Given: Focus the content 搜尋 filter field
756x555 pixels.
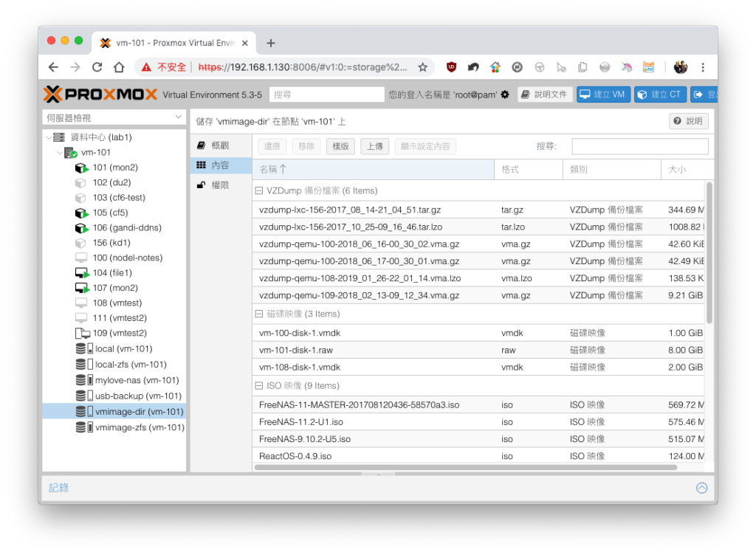Looking at the screenshot, I should pyautogui.click(x=640, y=146).
